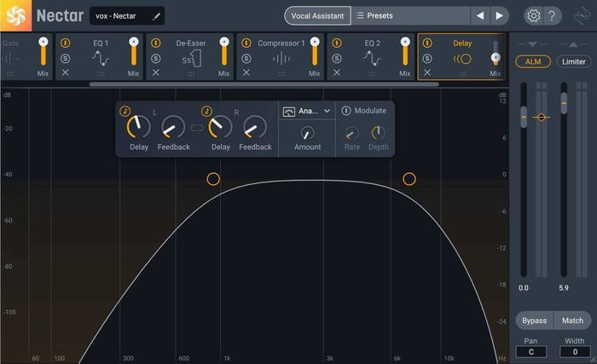
Task: Open help question mark icon
Action: click(x=552, y=15)
